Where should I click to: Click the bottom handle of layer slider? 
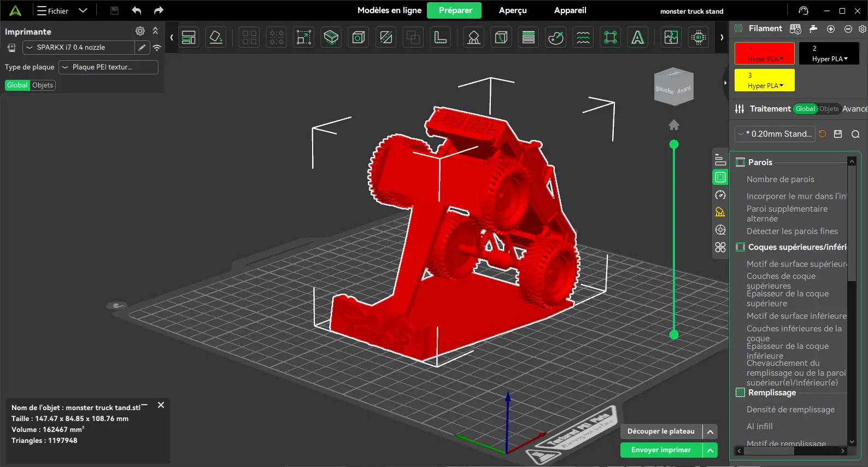674,335
